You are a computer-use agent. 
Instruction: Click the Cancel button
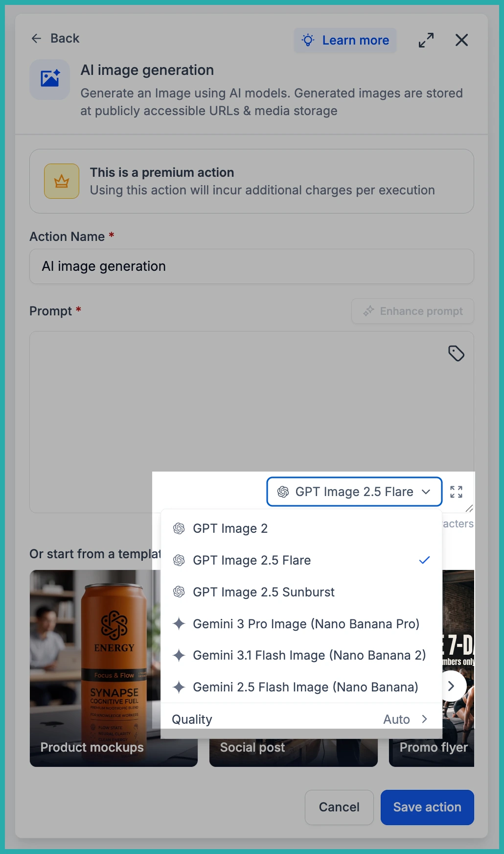339,807
